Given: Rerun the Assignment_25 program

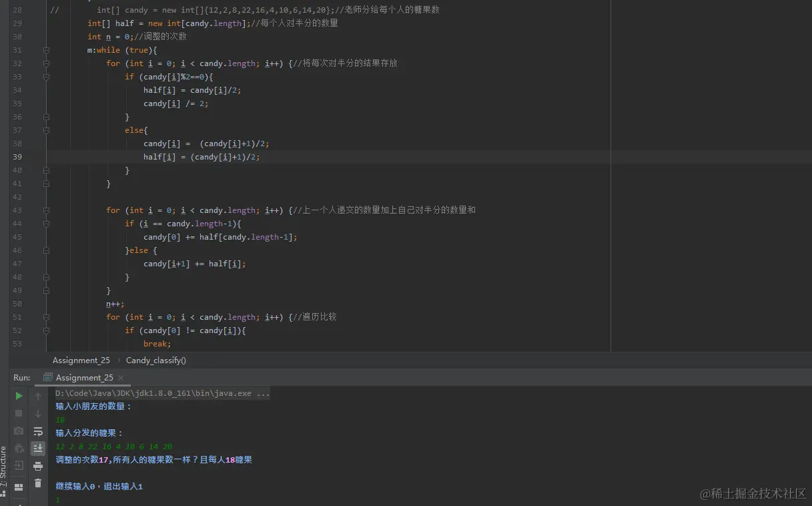Looking at the screenshot, I should tap(19, 395).
